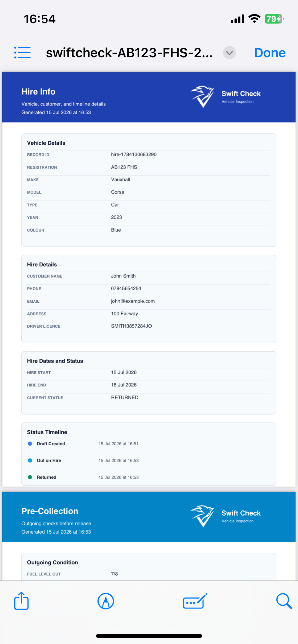Select address 100 Fairway
The height and width of the screenshot is (644, 298).
tap(125, 314)
